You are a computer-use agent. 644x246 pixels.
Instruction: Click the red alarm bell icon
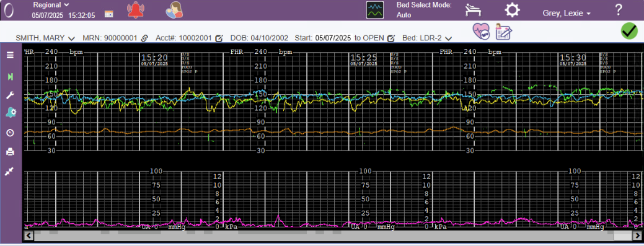click(x=136, y=11)
